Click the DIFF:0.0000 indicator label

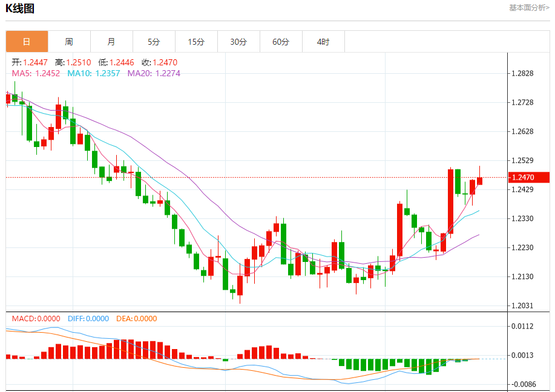pos(88,318)
